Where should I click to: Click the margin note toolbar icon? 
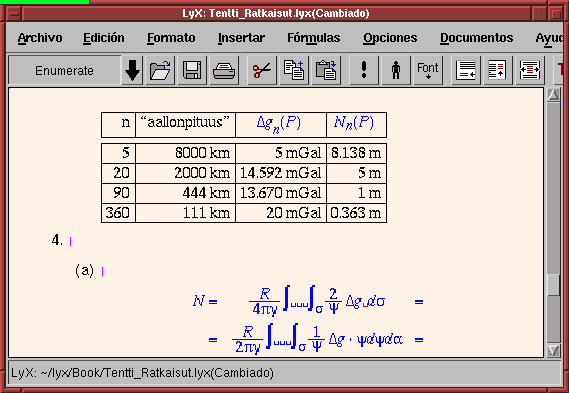pos(498,70)
